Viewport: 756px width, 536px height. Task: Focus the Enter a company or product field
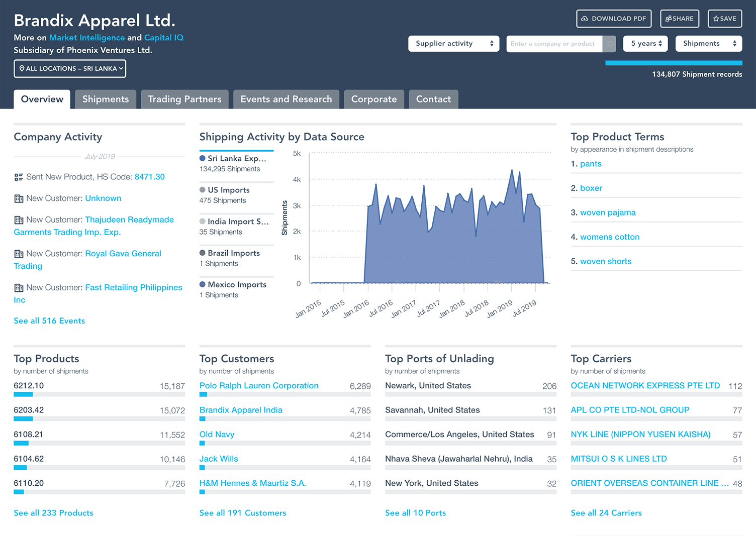pyautogui.click(x=554, y=44)
